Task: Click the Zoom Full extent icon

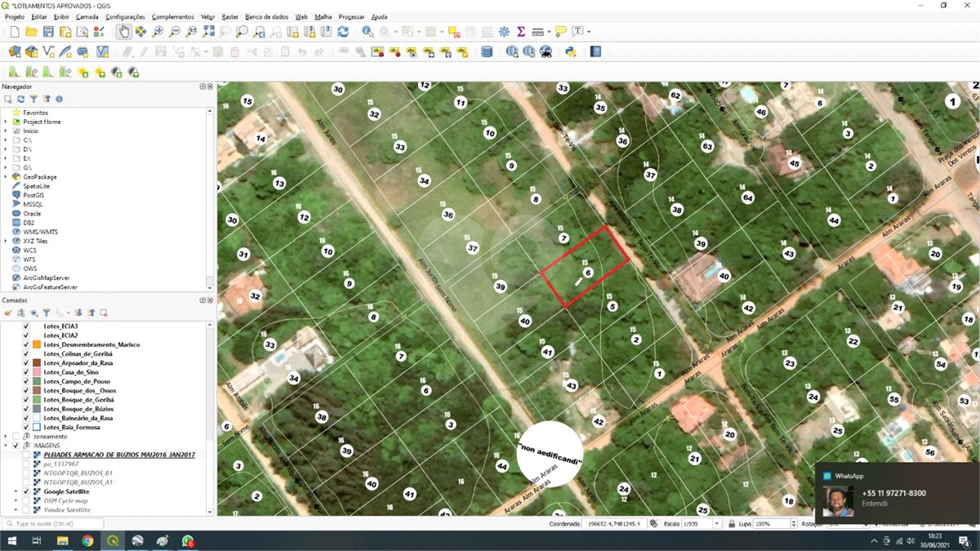Action: click(209, 32)
